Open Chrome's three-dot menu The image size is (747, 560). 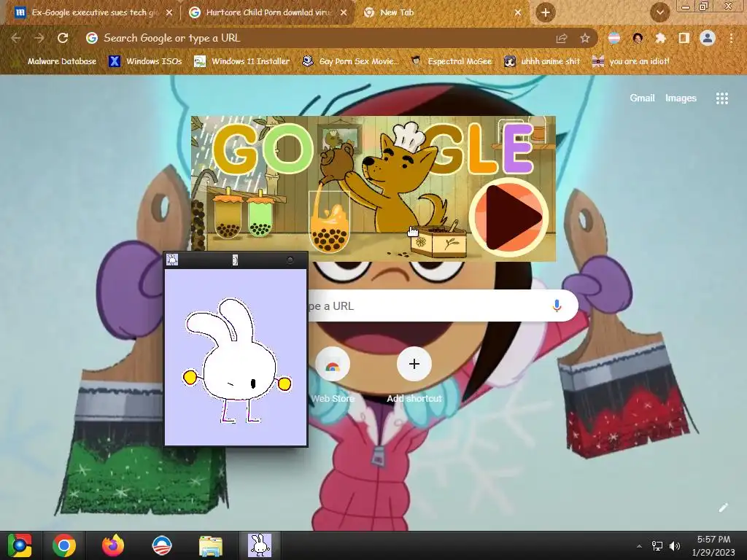[x=731, y=38]
